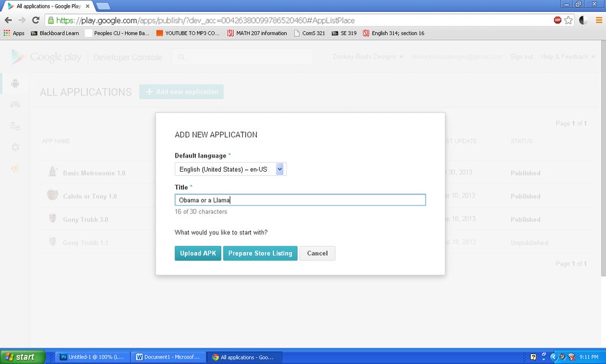
Task: Open Financial Reports from the sidebar
Action: [x=15, y=125]
